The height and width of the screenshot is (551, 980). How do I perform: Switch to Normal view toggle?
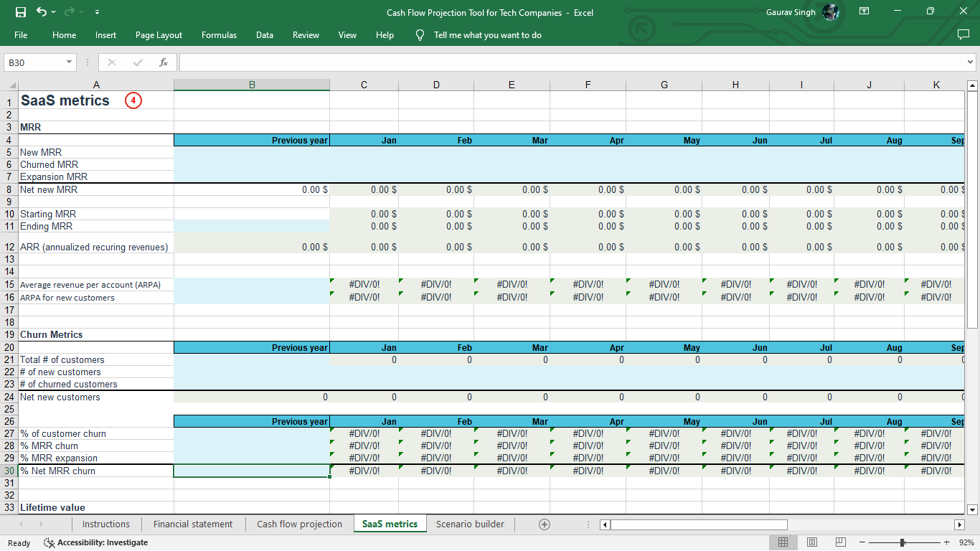pyautogui.click(x=783, y=542)
